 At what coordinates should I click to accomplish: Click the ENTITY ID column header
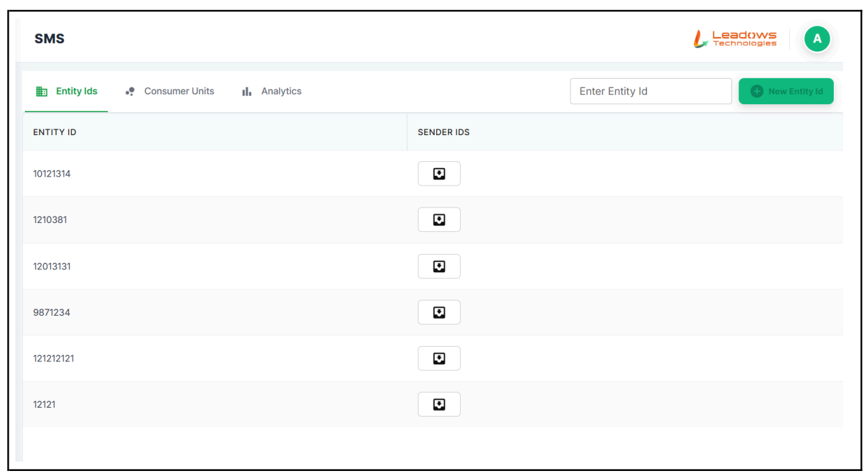coord(54,132)
